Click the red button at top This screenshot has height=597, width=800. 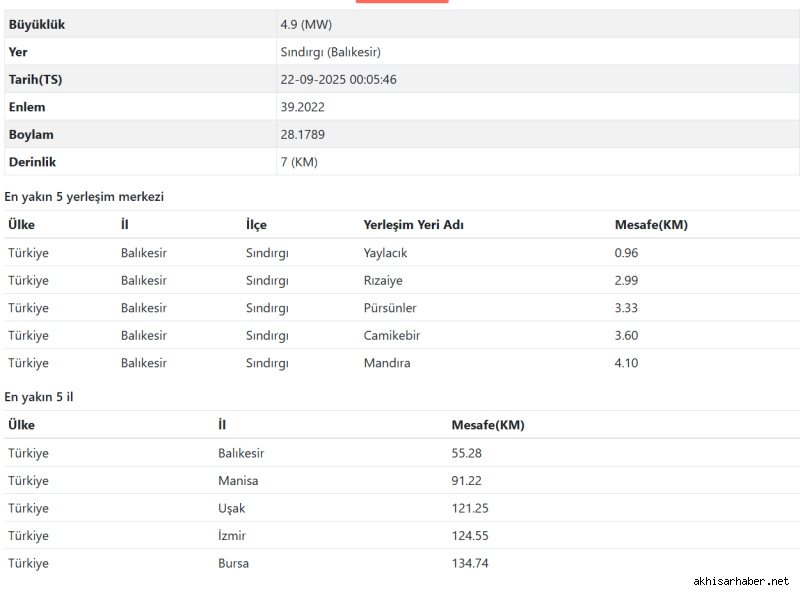(401, 1)
